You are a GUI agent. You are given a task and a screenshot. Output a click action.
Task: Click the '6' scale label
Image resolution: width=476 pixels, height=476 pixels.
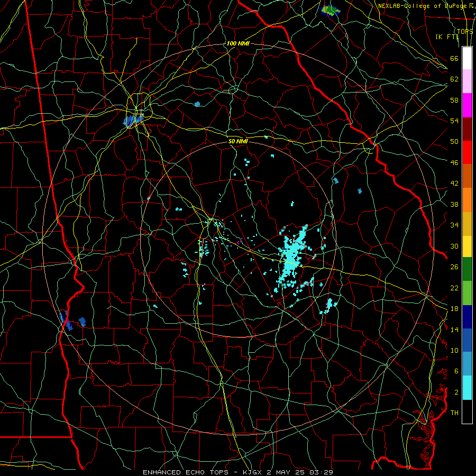point(456,371)
